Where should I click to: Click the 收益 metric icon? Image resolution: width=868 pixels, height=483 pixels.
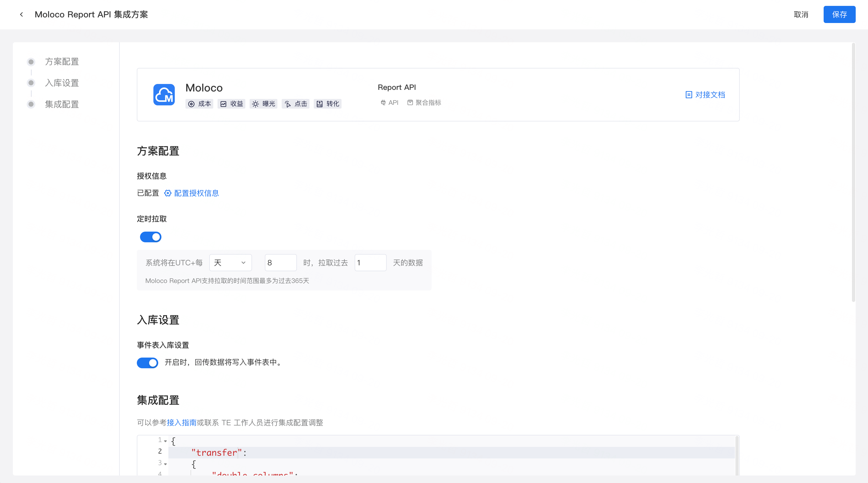pos(223,104)
